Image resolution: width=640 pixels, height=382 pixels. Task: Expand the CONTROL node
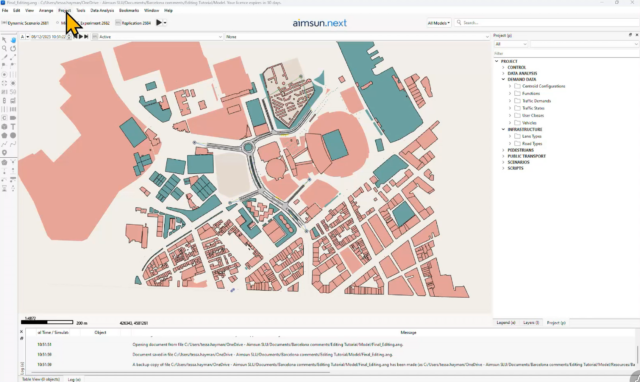(x=503, y=67)
